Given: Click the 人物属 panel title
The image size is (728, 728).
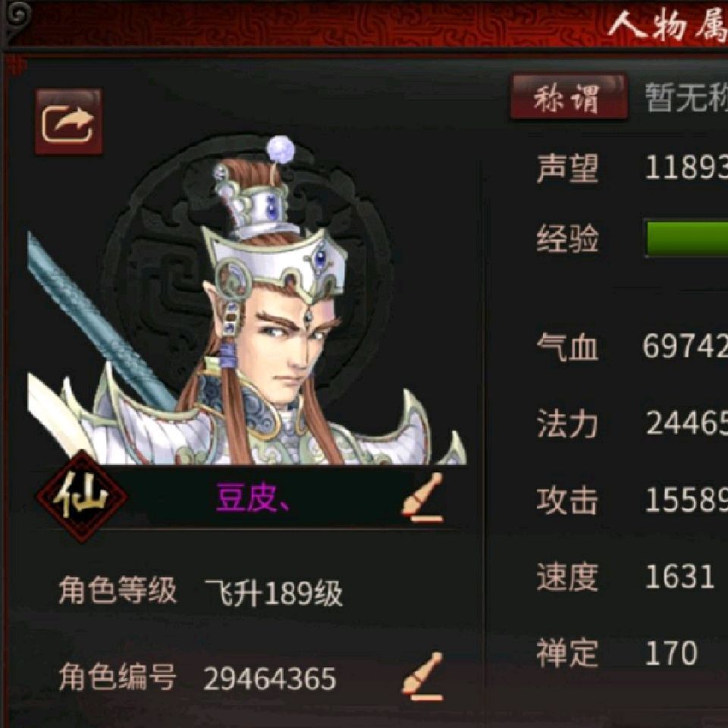Looking at the screenshot, I should [x=667, y=25].
